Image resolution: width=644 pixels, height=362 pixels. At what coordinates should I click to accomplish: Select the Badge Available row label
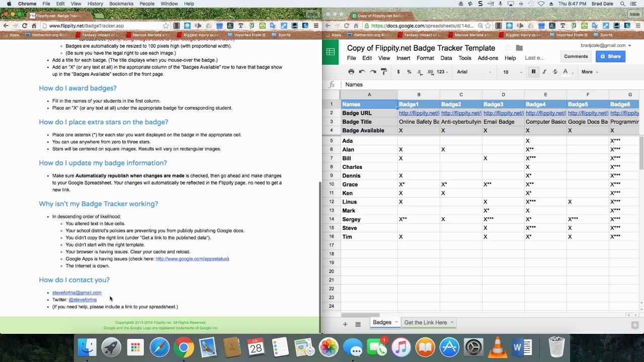click(369, 131)
